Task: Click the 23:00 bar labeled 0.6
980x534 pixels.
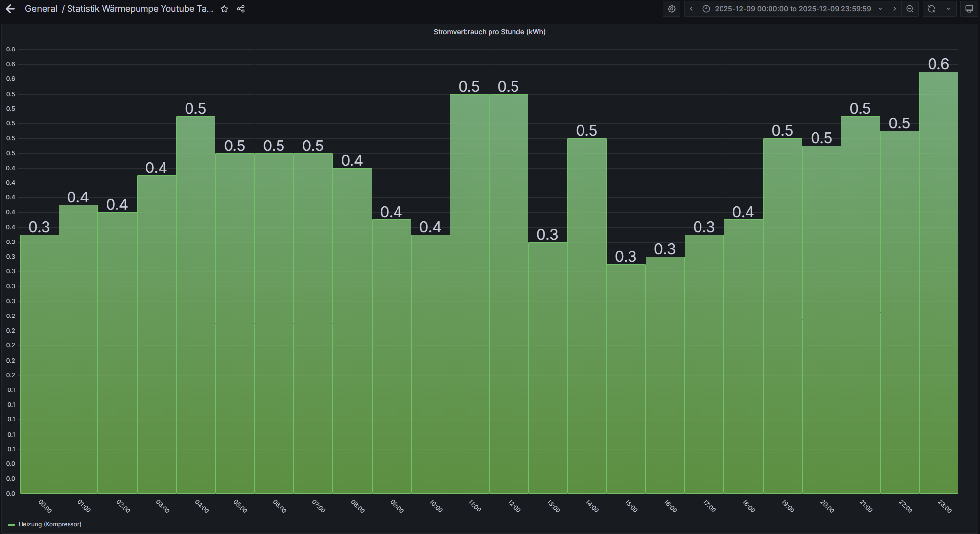Action: [x=938, y=282]
